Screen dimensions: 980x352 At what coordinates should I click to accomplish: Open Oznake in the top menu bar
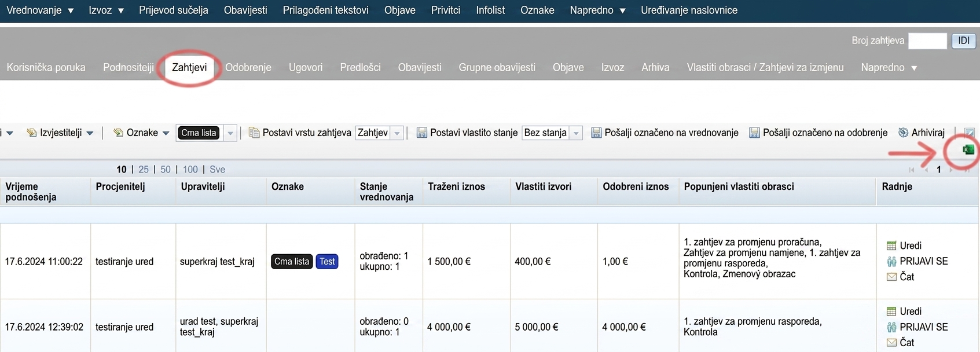point(537,10)
